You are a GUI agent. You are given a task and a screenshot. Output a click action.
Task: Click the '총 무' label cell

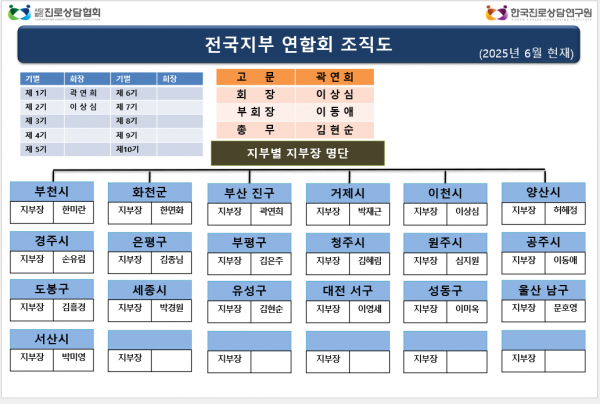point(256,130)
